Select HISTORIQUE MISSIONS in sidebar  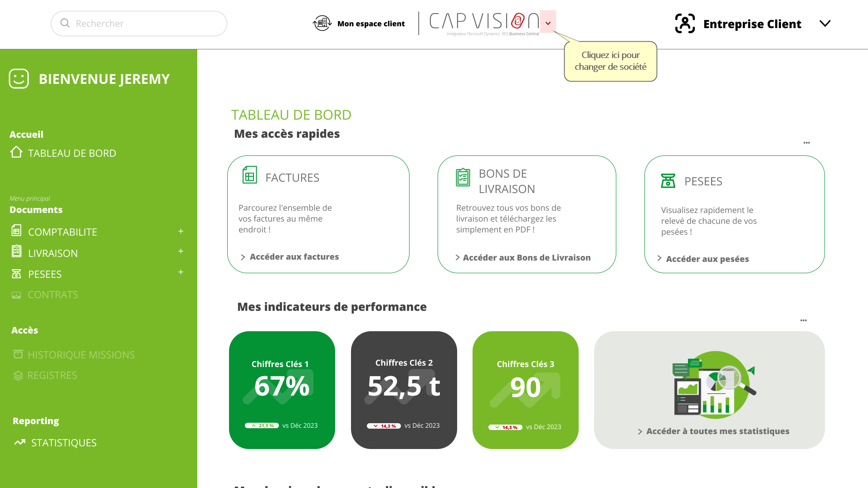81,355
